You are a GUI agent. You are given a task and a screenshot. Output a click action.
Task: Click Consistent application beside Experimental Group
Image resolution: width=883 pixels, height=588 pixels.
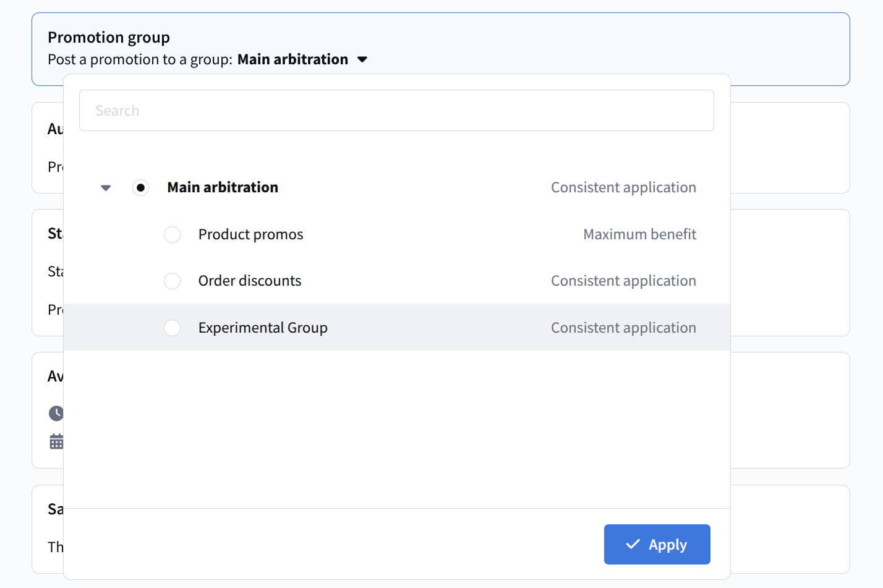pyautogui.click(x=623, y=328)
